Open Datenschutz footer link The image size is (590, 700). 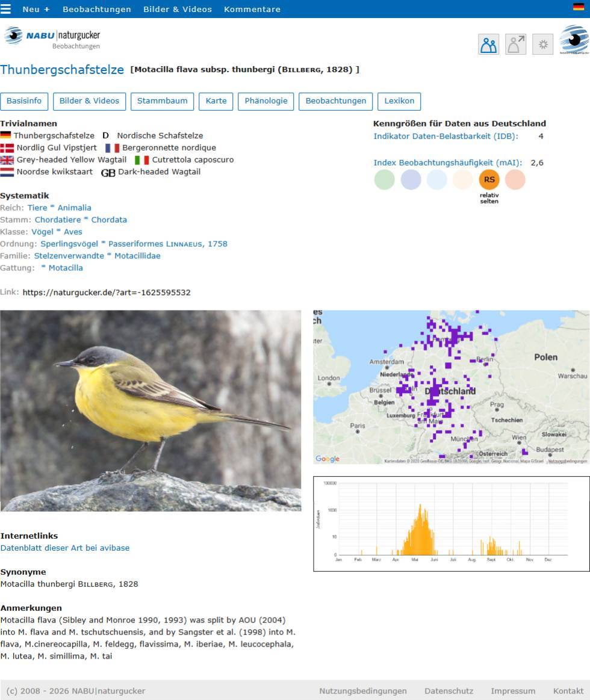click(449, 691)
